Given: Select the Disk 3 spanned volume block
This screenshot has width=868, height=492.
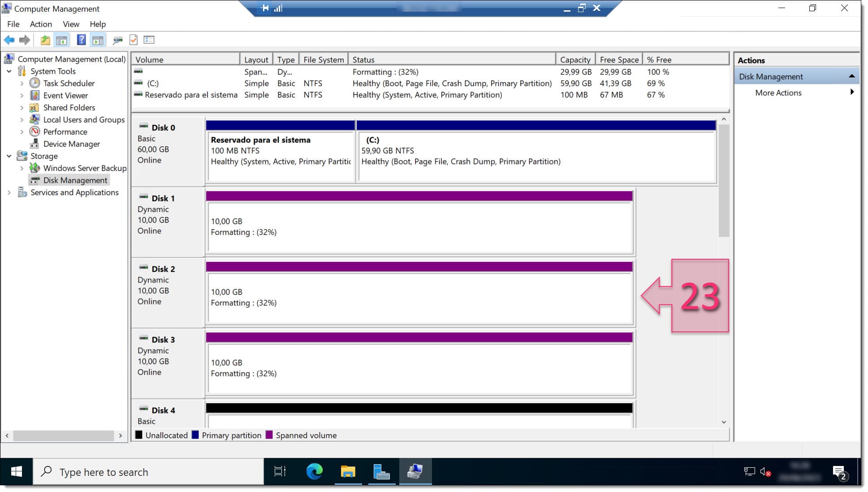Looking at the screenshot, I should 419,364.
